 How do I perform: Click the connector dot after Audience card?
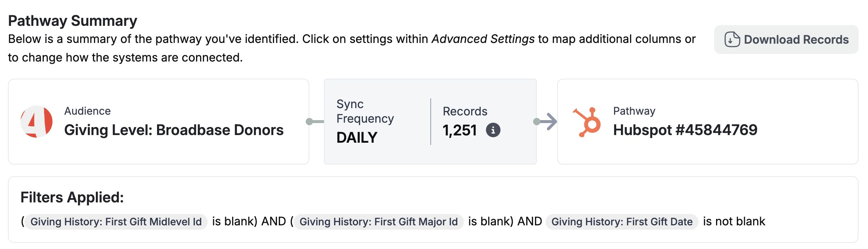[x=309, y=122]
